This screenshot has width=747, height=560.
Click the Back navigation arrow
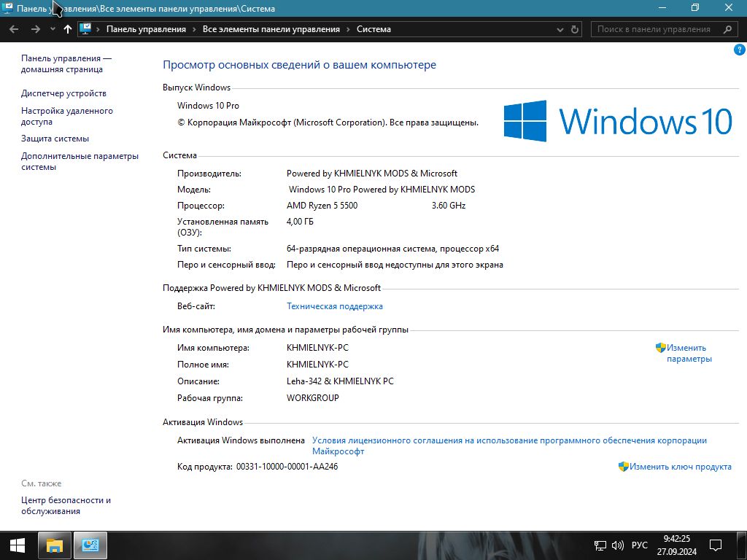click(x=14, y=29)
